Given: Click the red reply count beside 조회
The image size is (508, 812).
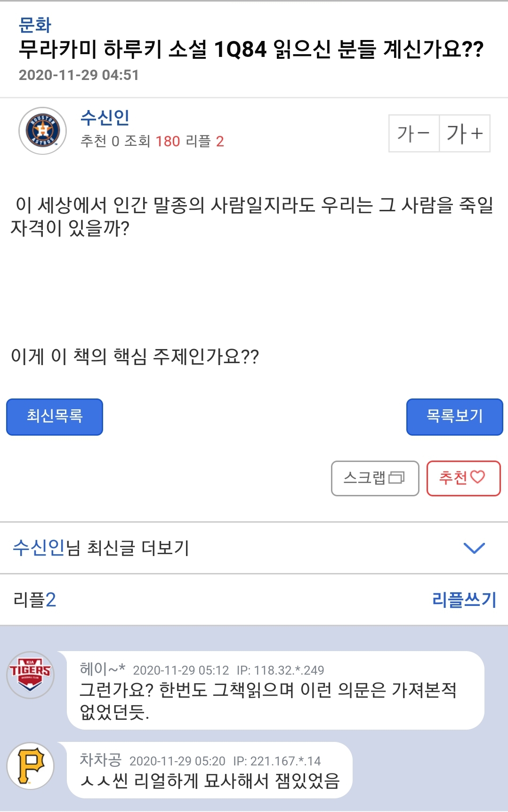Looking at the screenshot, I should (x=219, y=141).
